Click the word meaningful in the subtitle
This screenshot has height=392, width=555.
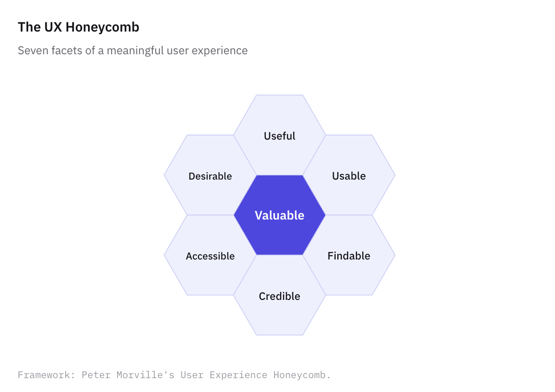pos(135,51)
